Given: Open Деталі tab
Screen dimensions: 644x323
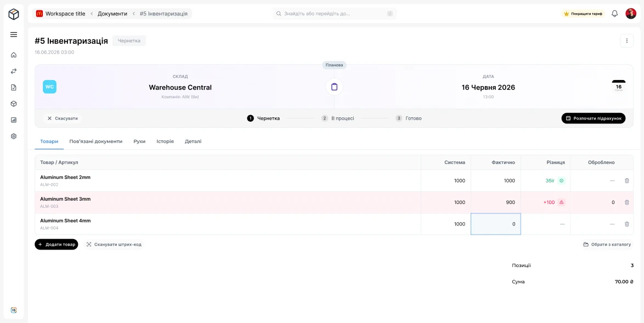Looking at the screenshot, I should point(193,141).
